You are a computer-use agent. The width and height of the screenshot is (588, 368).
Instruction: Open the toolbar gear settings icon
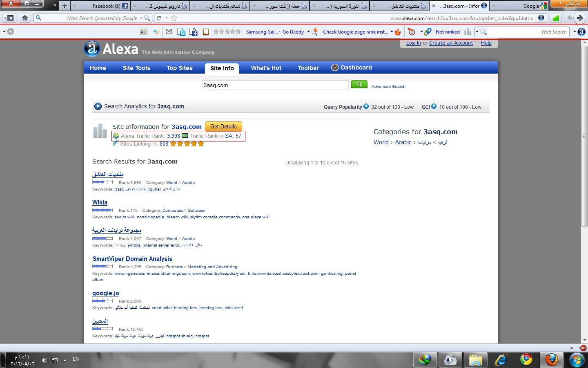10,31
